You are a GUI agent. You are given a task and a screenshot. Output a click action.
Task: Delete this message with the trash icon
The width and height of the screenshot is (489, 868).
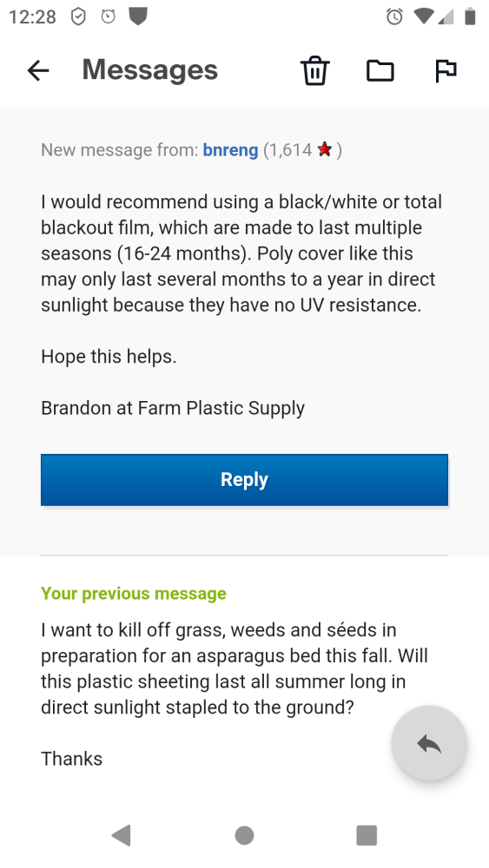pos(315,71)
